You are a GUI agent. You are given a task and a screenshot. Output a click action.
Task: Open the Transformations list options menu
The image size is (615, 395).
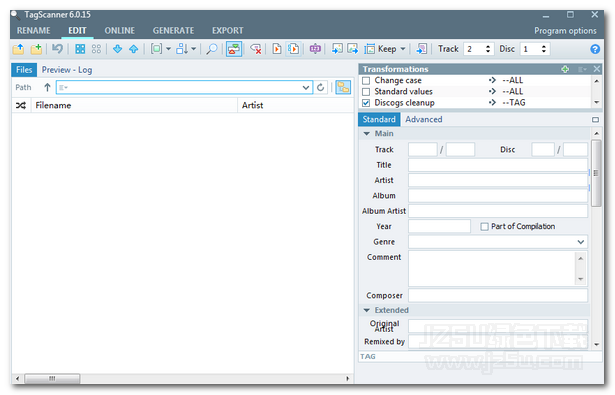coord(582,69)
